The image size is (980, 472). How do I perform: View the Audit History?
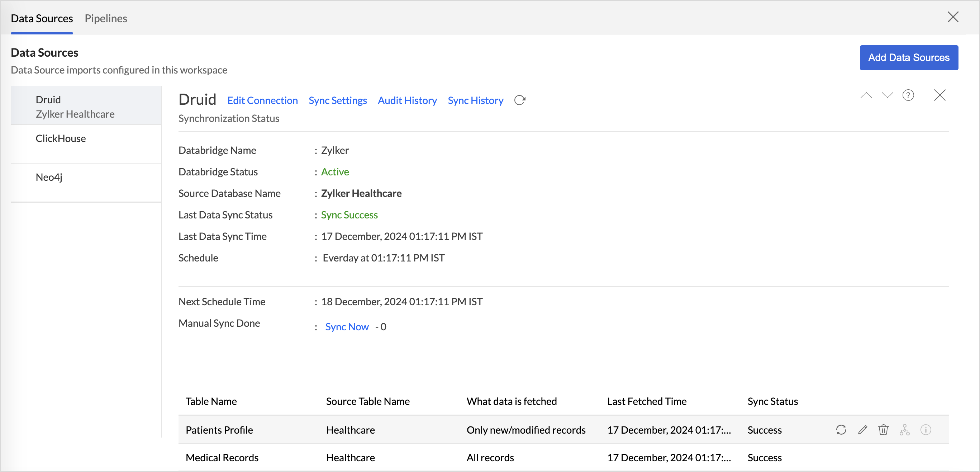[x=407, y=100]
